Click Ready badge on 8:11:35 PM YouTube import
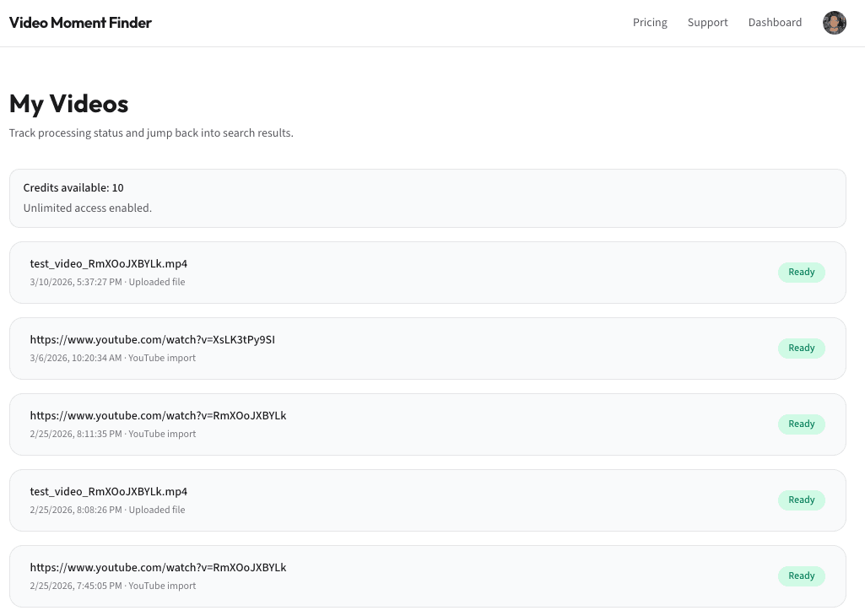865x616 pixels. [801, 424]
